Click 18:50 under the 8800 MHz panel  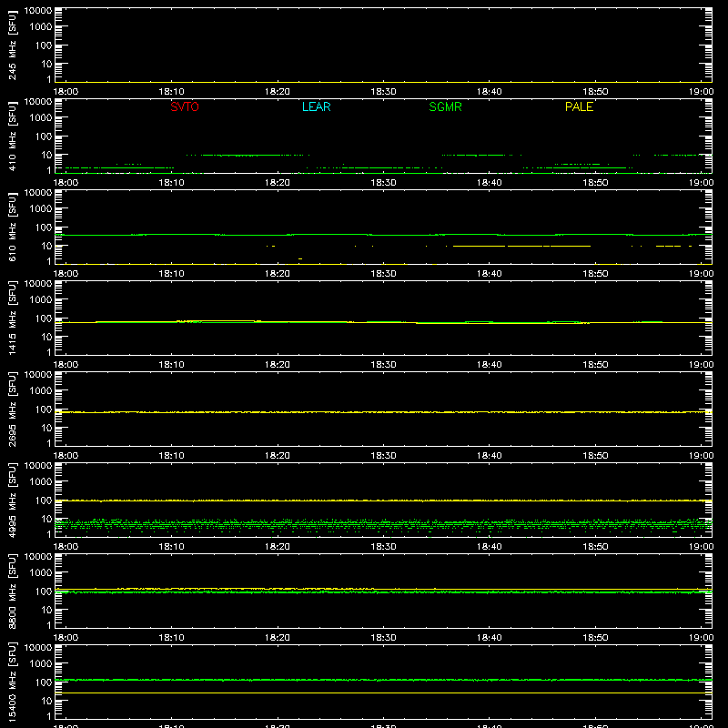tap(596, 638)
